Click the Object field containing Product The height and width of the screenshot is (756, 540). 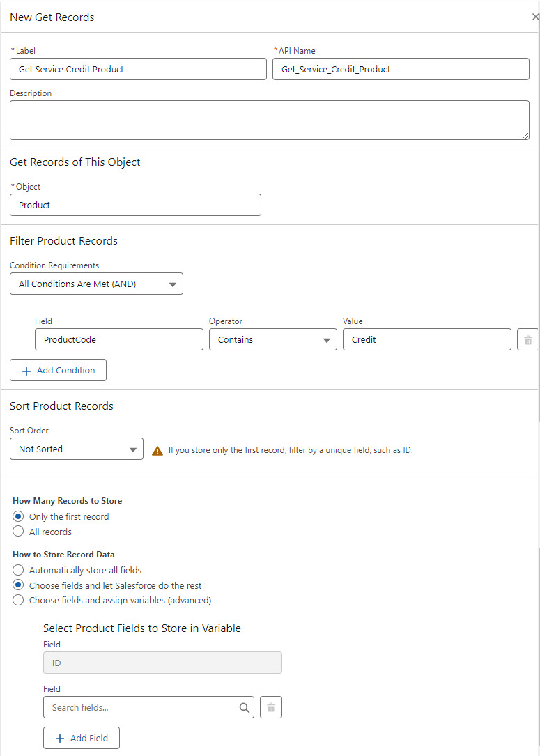coord(135,205)
